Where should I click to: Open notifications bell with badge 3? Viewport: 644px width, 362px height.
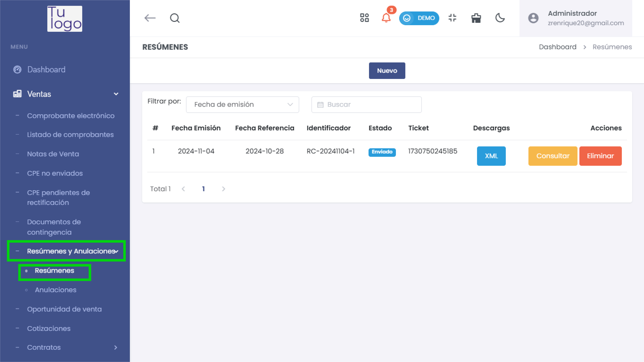(x=386, y=18)
